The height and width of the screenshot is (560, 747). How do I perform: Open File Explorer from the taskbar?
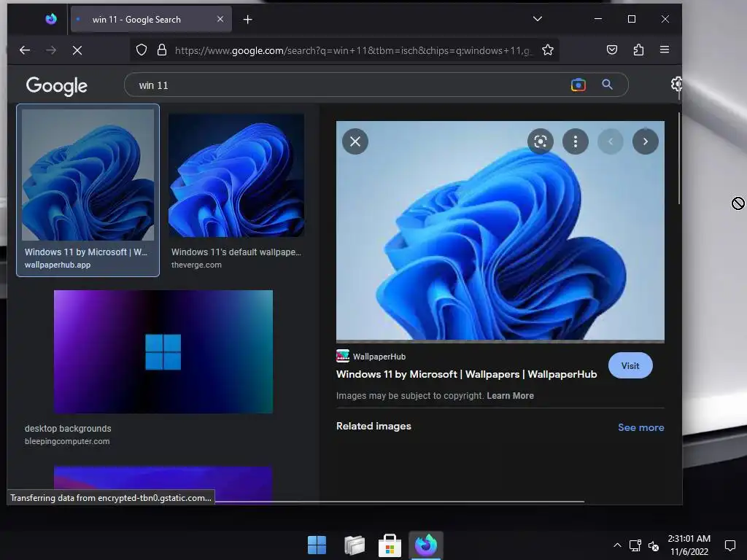tap(355, 545)
